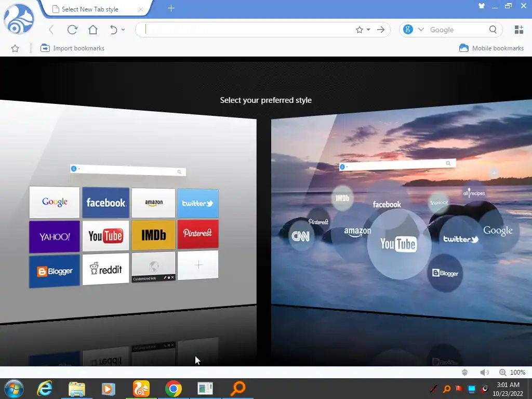Select the facebook tile in grid style
Image resolution: width=532 pixels, height=399 pixels.
coord(106,203)
